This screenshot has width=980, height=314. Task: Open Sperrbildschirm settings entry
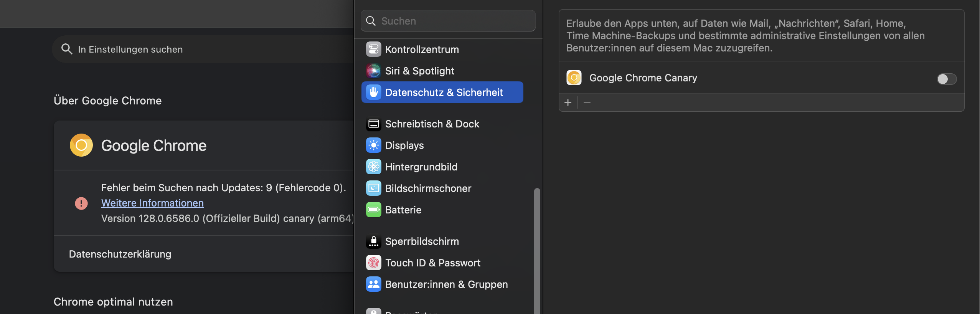[x=422, y=241]
